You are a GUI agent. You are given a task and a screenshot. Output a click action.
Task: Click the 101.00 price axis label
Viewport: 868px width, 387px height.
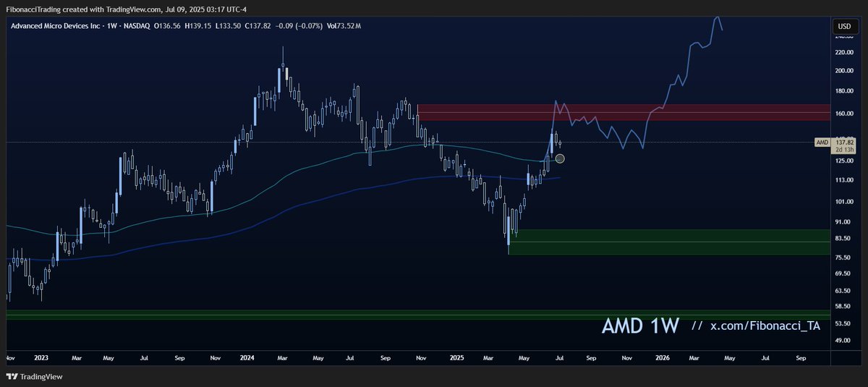coord(844,202)
